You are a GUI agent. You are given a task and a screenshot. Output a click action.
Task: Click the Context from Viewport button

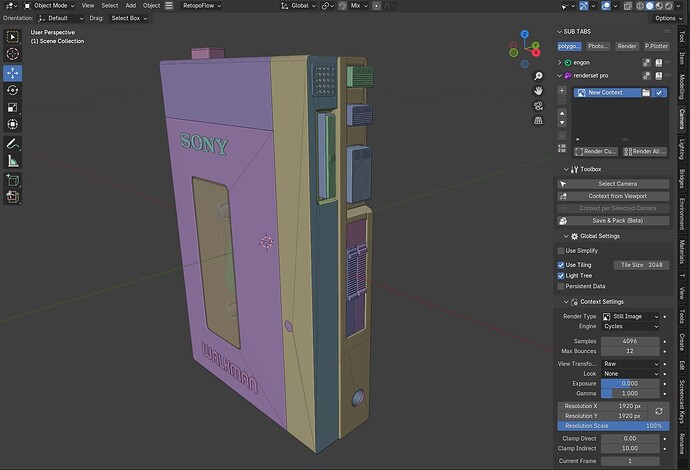click(613, 196)
